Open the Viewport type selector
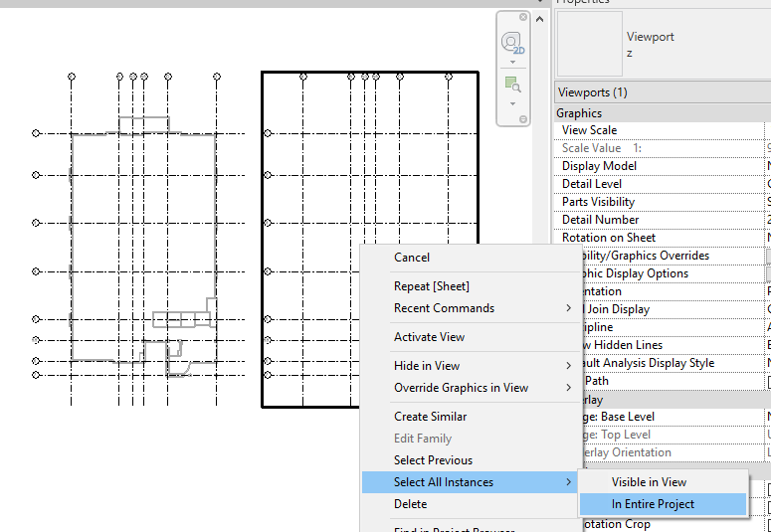The height and width of the screenshot is (532, 771). [663, 44]
